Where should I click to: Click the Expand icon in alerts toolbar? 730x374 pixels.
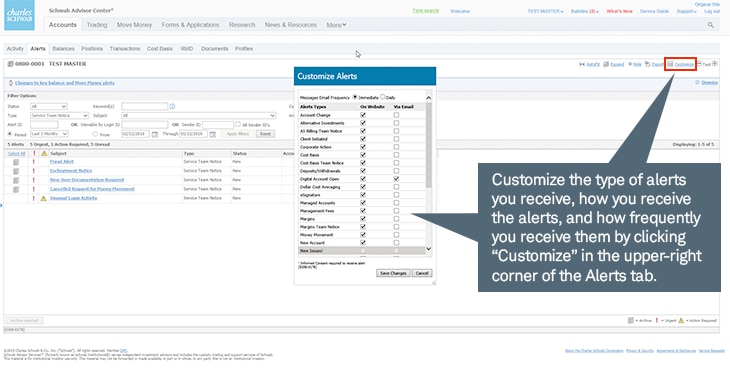tap(606, 64)
